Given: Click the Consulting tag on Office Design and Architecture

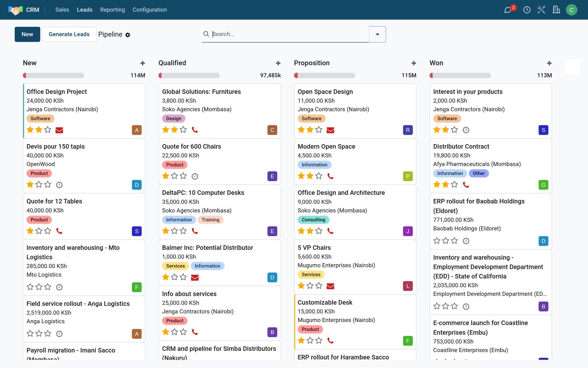Looking at the screenshot, I should pos(313,220).
